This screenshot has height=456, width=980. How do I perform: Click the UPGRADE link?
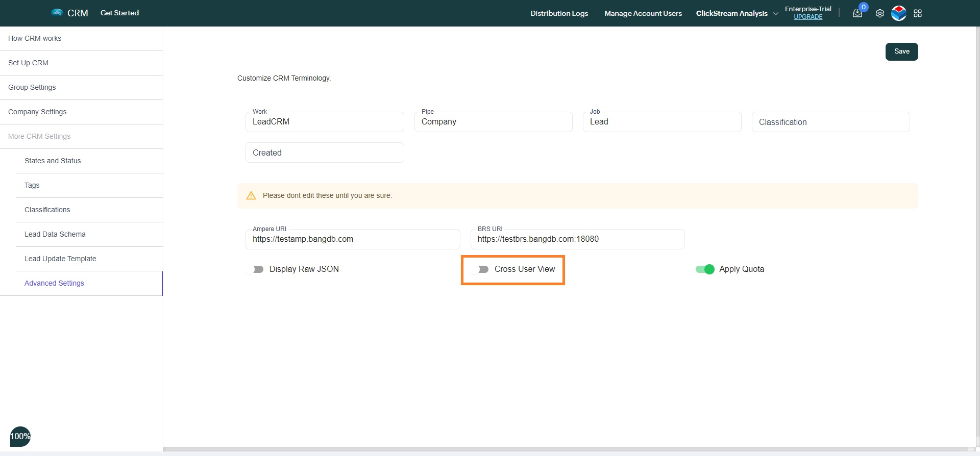tap(808, 17)
